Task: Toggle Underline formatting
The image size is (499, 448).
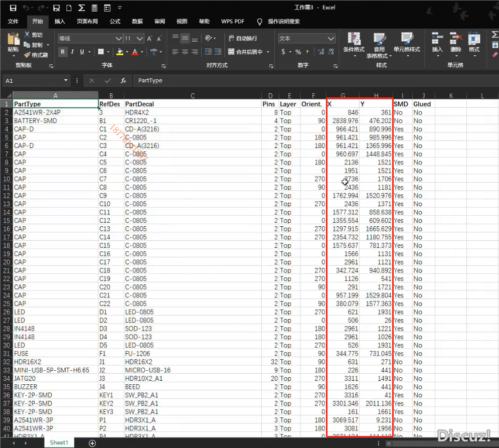Action: 82,52
